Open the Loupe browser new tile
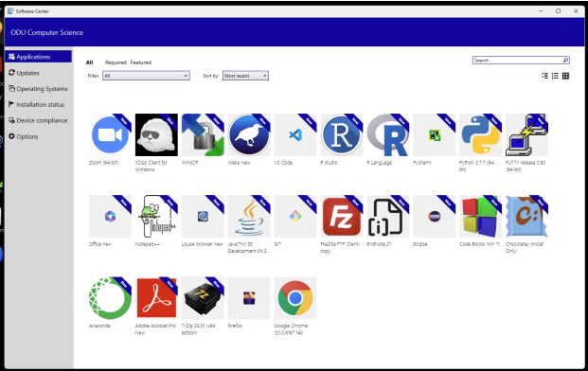This screenshot has height=371, width=588. pos(203,216)
